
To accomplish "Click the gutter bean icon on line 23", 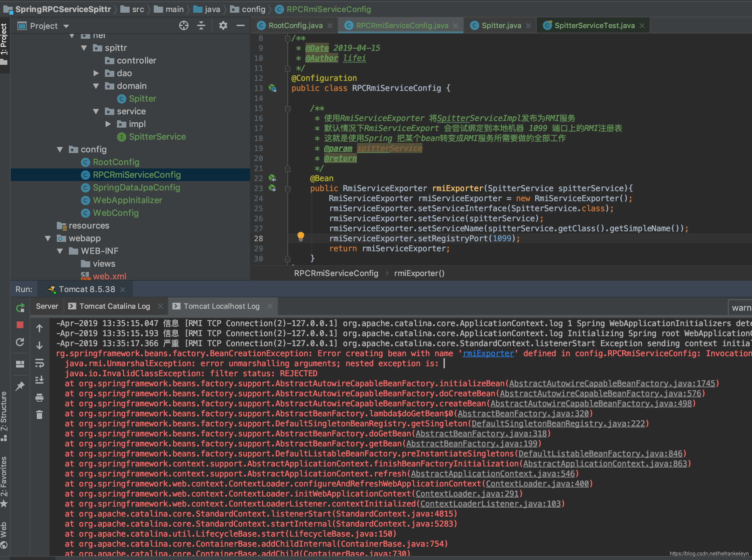I will coord(273,188).
